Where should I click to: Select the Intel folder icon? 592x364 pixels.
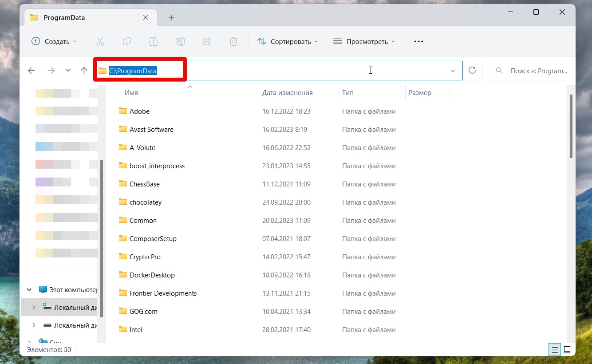[x=123, y=329]
